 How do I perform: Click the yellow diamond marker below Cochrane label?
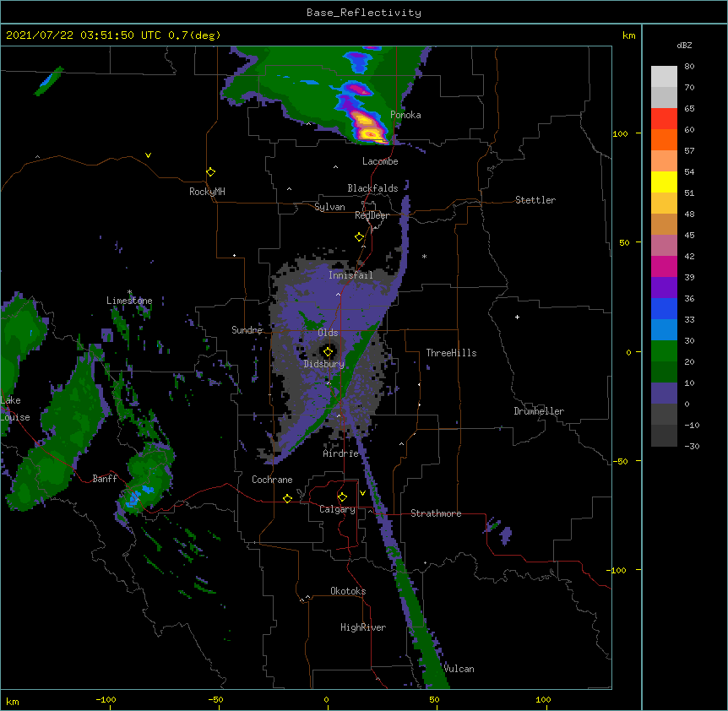(287, 498)
